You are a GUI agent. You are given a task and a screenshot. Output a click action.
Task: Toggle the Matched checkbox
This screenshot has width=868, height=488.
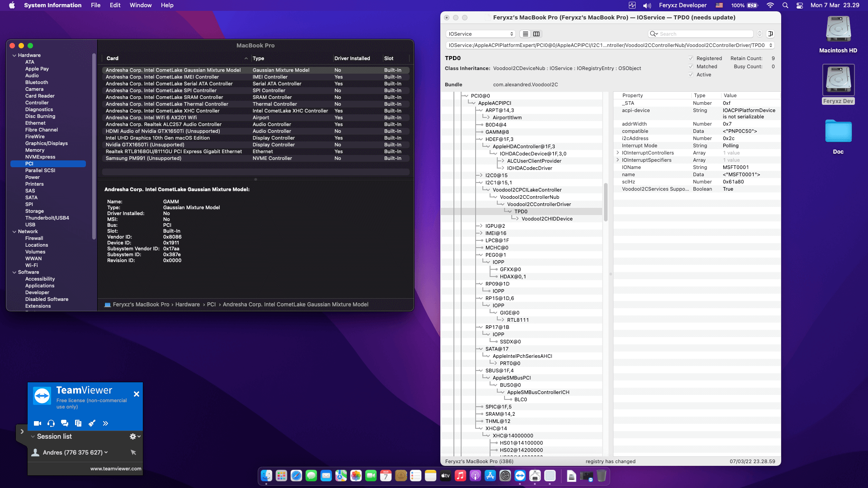(x=691, y=66)
